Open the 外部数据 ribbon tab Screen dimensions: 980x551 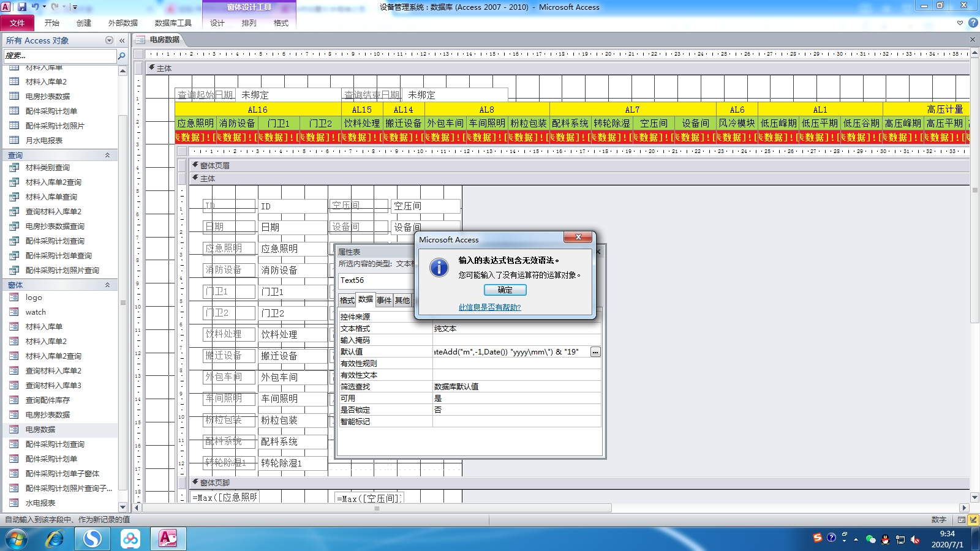123,23
